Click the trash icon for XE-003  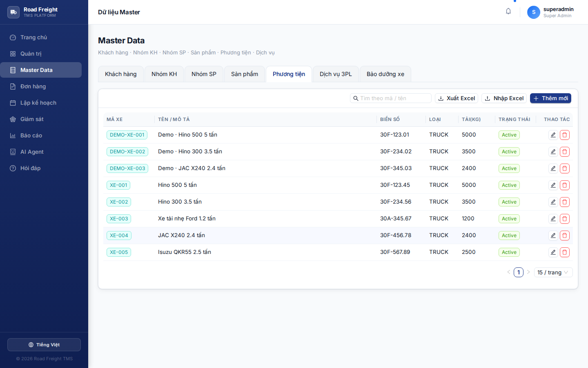565,219
